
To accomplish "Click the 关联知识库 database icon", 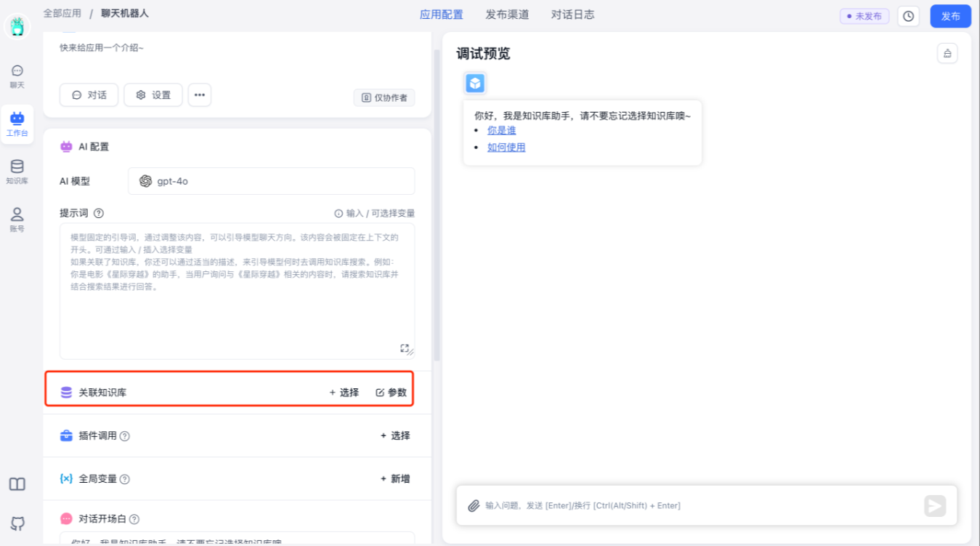I will 66,393.
